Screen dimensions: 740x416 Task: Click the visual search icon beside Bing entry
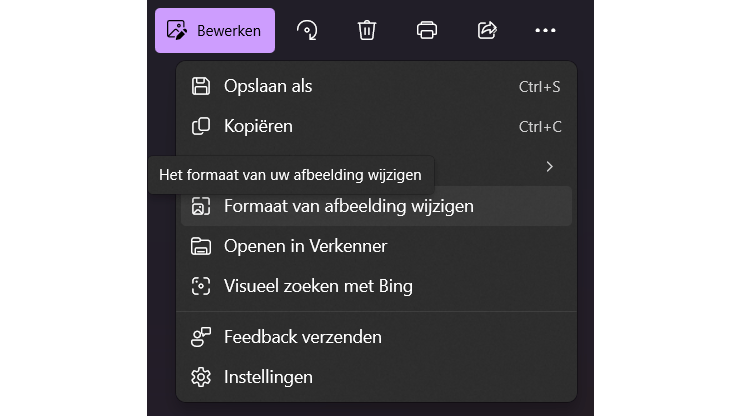(201, 286)
